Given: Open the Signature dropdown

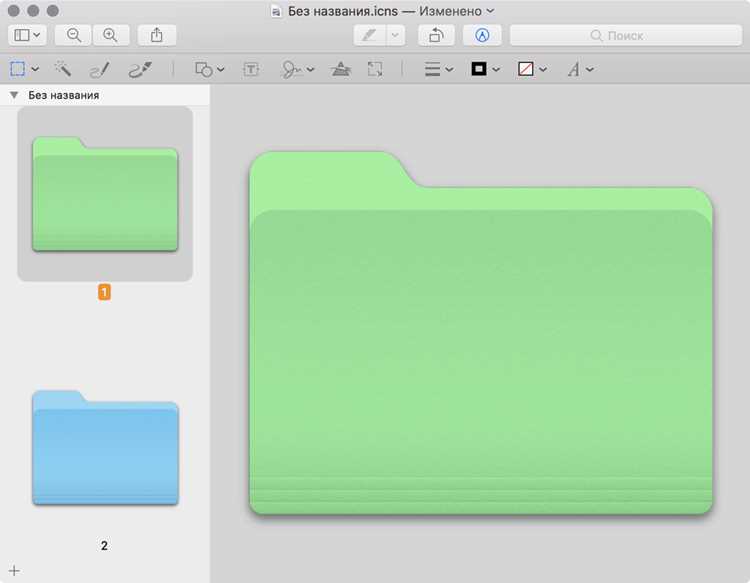Looking at the screenshot, I should pyautogui.click(x=298, y=69).
